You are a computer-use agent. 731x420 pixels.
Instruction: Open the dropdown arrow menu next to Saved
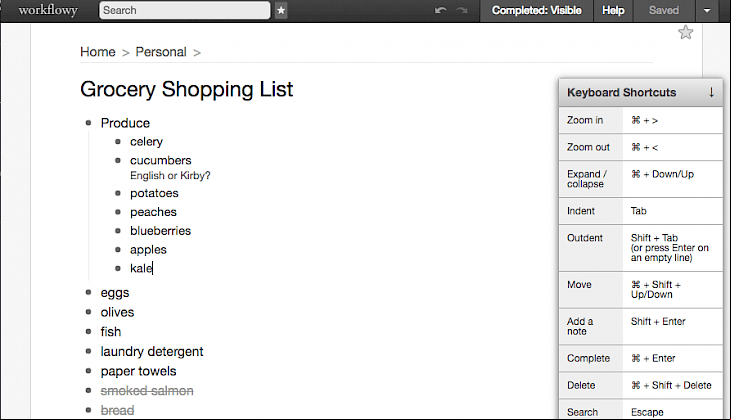707,10
